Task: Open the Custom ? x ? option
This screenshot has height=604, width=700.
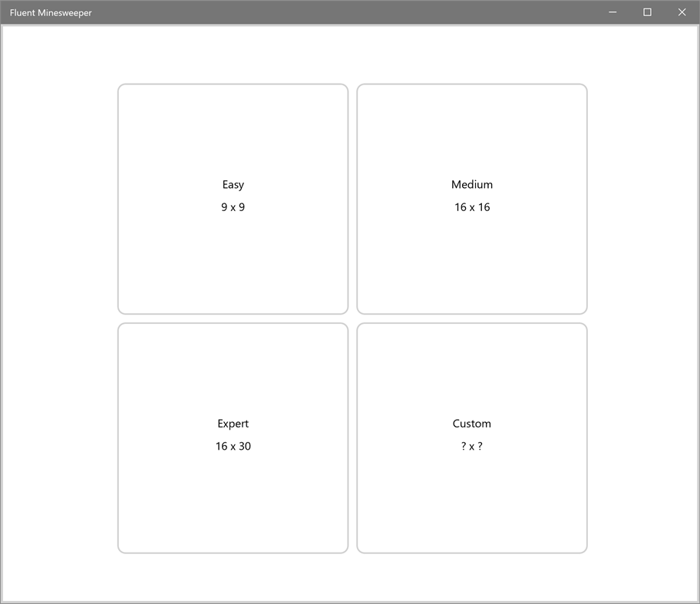Action: click(x=472, y=438)
